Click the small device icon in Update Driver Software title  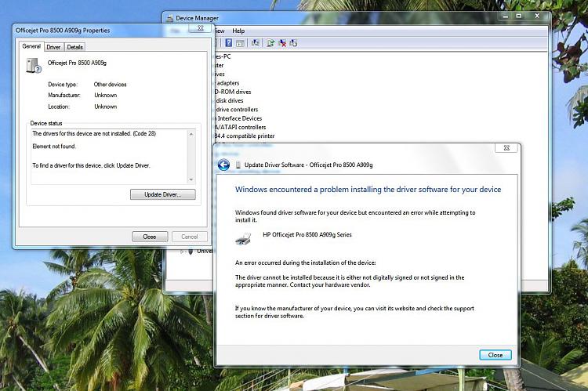pyautogui.click(x=238, y=165)
